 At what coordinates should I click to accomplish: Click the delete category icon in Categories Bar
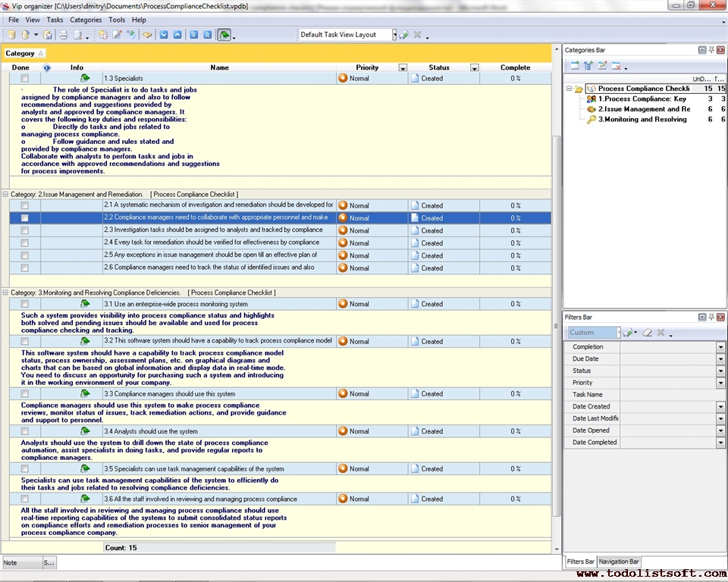pyautogui.click(x=616, y=66)
